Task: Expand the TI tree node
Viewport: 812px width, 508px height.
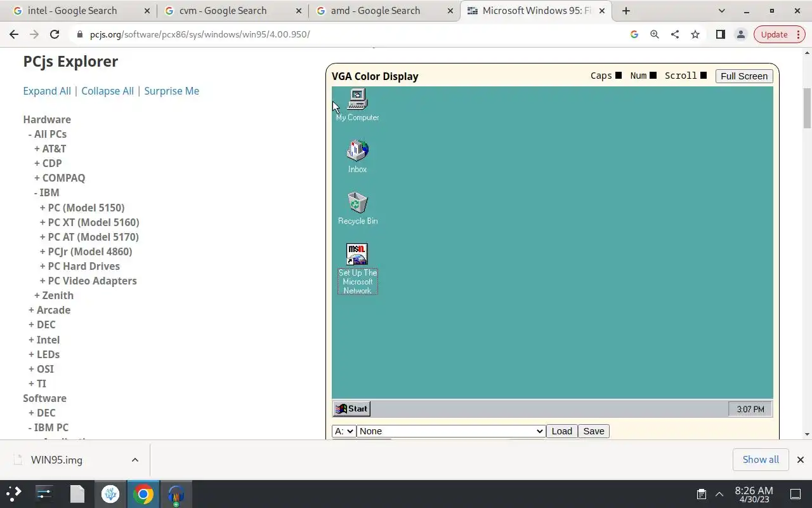Action: 37,384
